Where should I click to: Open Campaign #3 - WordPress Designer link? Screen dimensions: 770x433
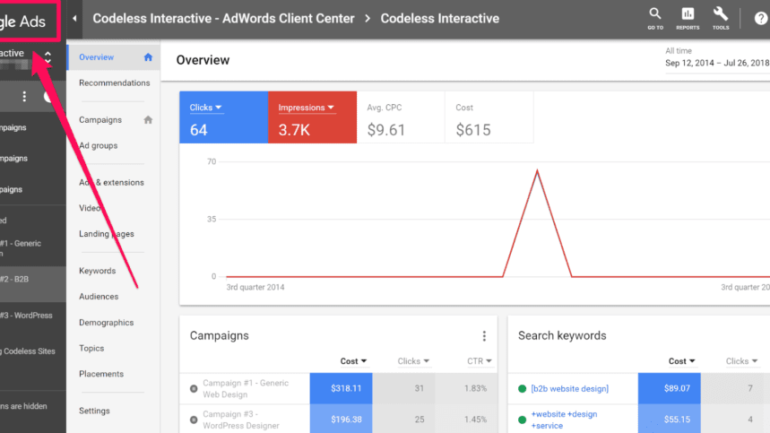(x=241, y=420)
